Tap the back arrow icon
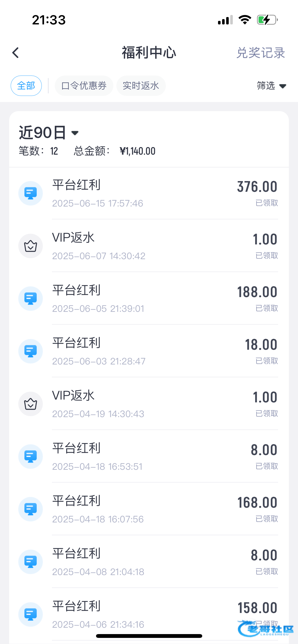 (x=16, y=53)
